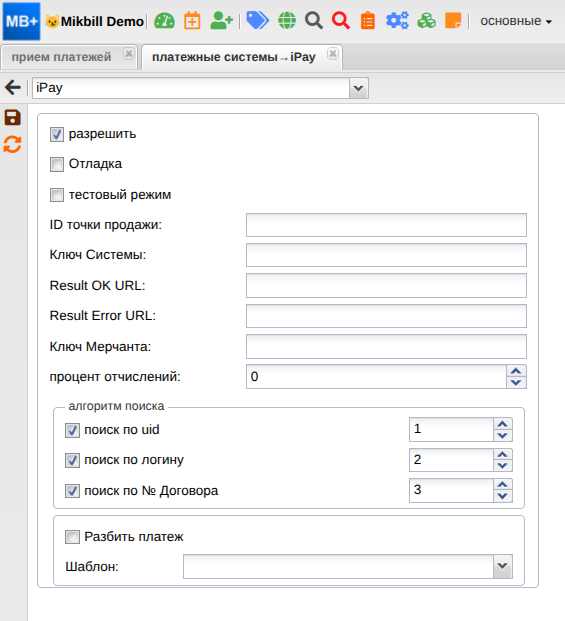Decrease процент отчислений value

tap(516, 382)
